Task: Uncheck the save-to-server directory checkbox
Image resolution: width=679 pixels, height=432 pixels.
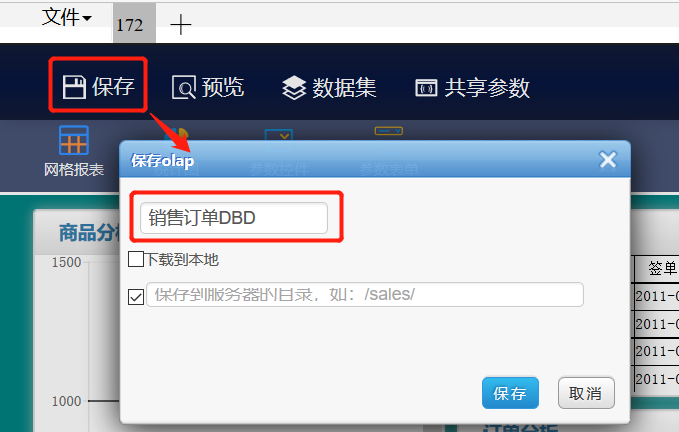Action: point(136,297)
